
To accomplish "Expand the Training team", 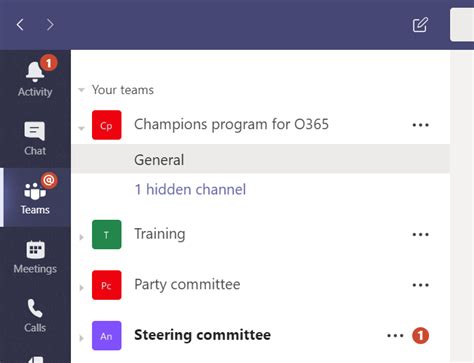I will pyautogui.click(x=81, y=237).
